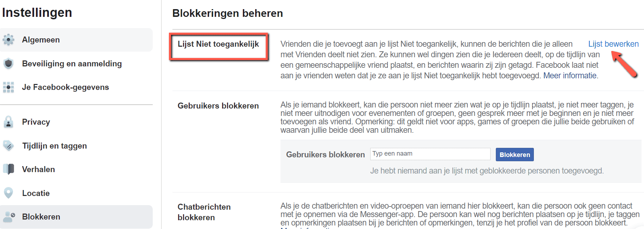Click the shield icon beside Beveiliging en aanmelding
The height and width of the screenshot is (229, 644).
pos(8,64)
